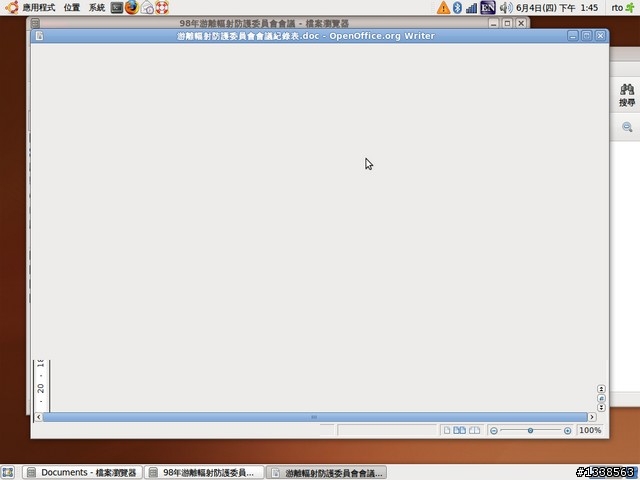Click the zoom in plus button

pos(567,431)
